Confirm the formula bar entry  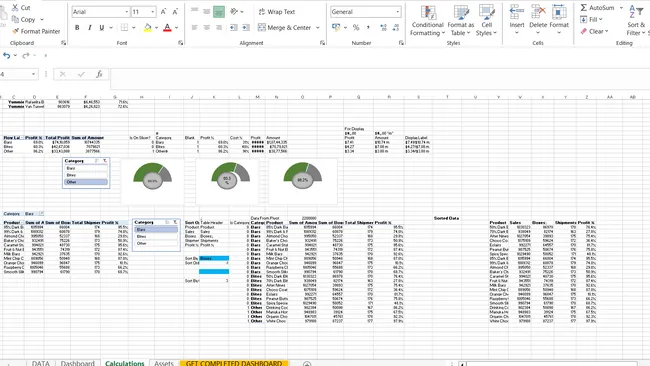coord(81,74)
